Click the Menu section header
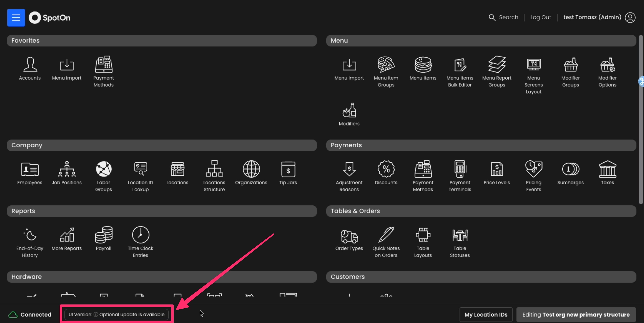644x323 pixels. tap(481, 41)
